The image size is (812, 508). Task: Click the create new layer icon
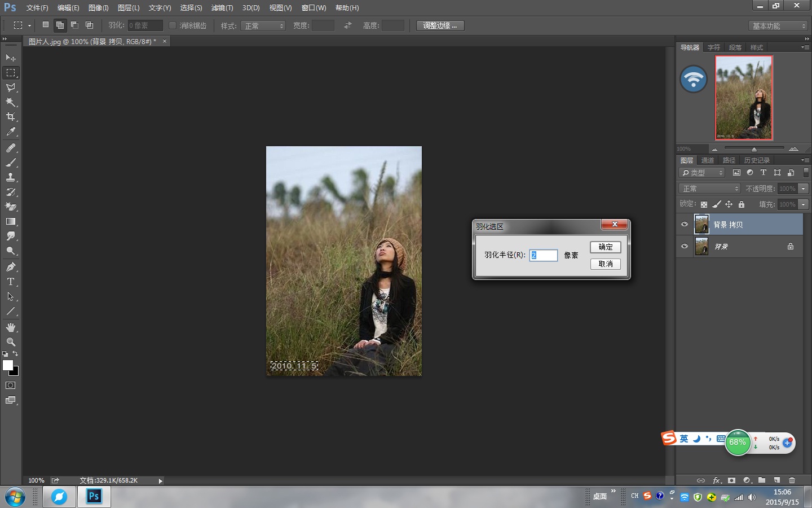click(776, 480)
